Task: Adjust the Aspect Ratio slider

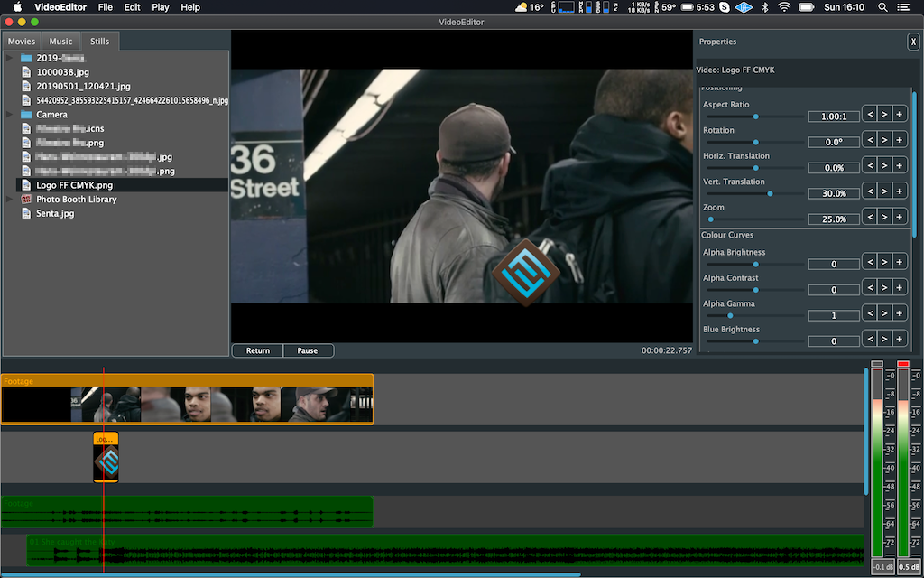Action: click(755, 117)
